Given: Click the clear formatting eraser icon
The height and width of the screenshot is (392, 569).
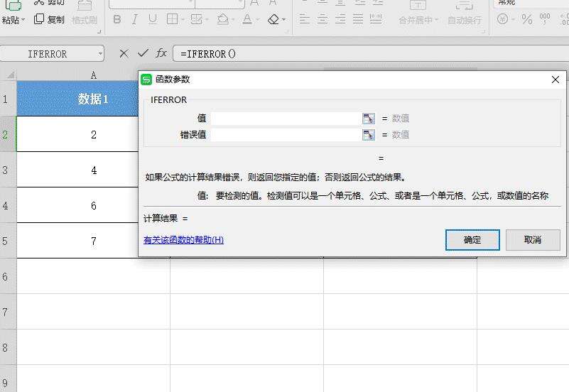Looking at the screenshot, I should pyautogui.click(x=273, y=19).
